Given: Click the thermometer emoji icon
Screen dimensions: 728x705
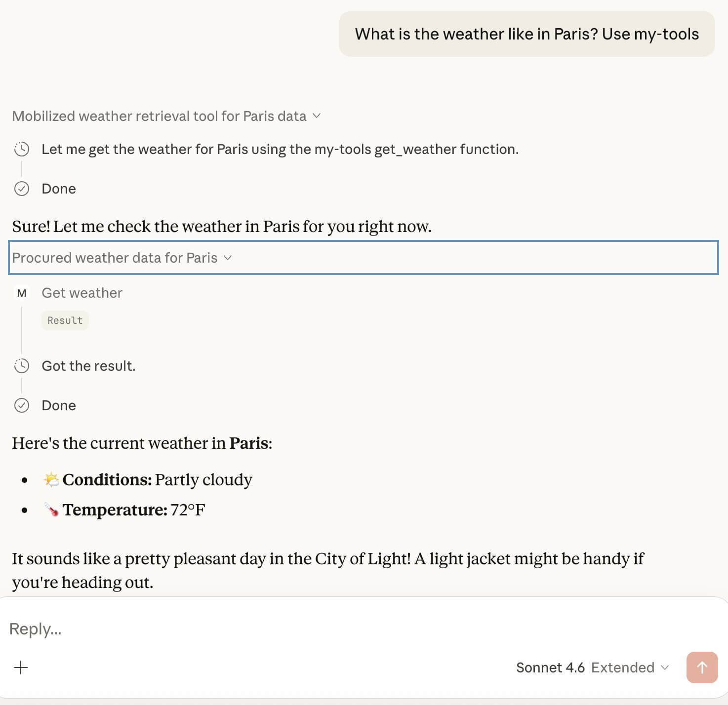Looking at the screenshot, I should (51, 509).
